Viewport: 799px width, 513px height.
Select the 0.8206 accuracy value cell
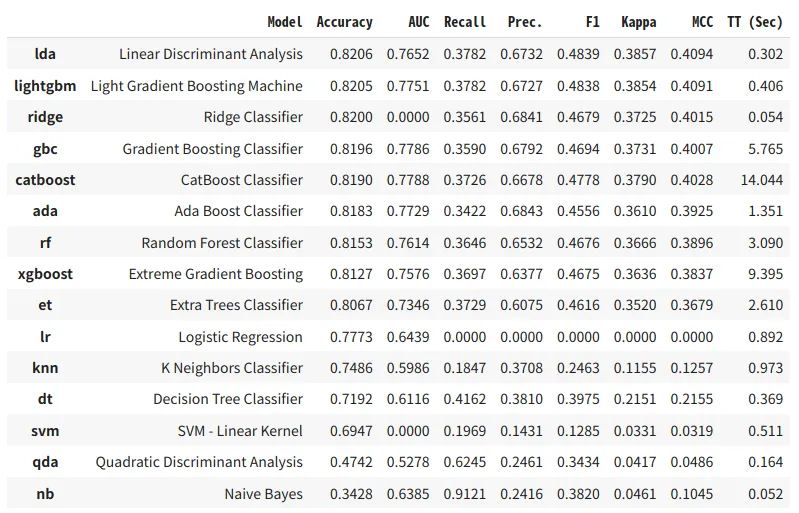pyautogui.click(x=351, y=54)
